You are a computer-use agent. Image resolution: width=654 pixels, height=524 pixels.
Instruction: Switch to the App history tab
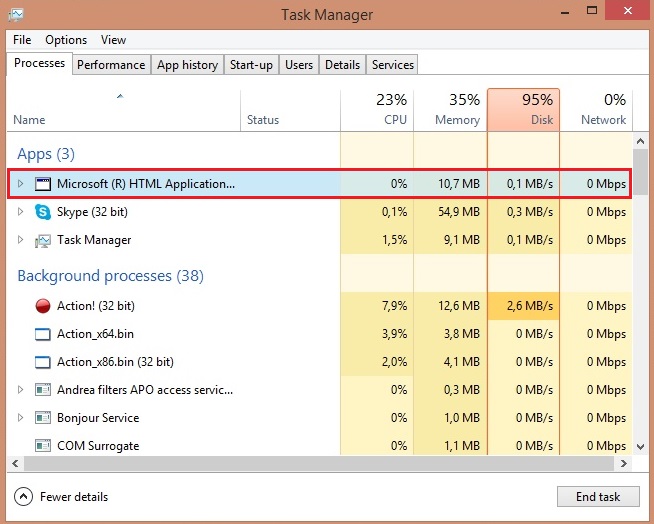coord(187,65)
